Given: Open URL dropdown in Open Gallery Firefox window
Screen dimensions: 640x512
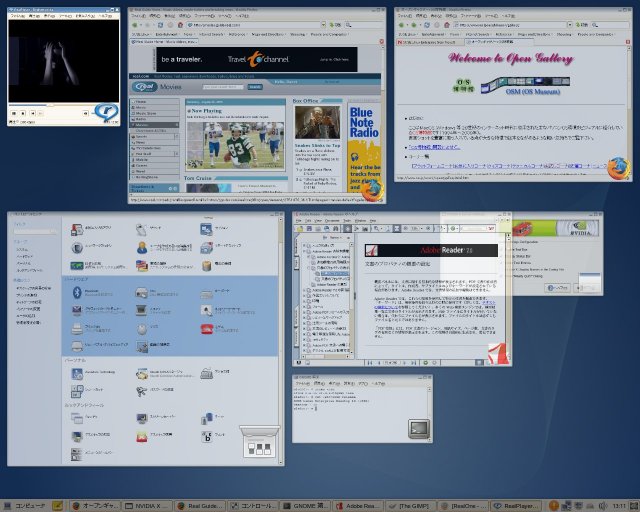Looking at the screenshot, I should pyautogui.click(x=570, y=25).
